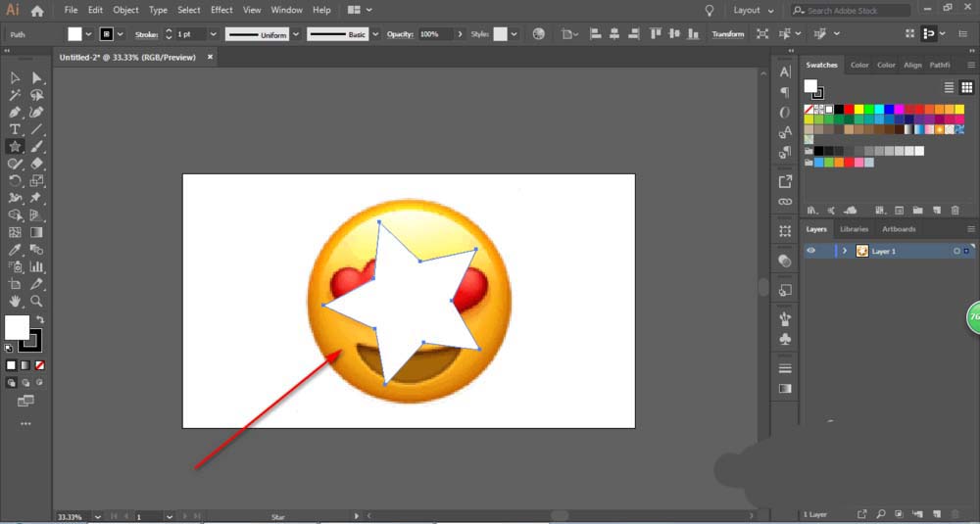
Task: Hide Layer 1 with eye icon
Action: [810, 251]
